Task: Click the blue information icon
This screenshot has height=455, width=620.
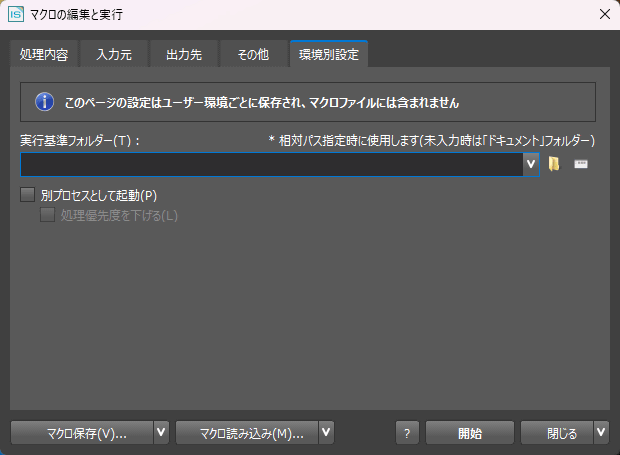Action: click(45, 102)
